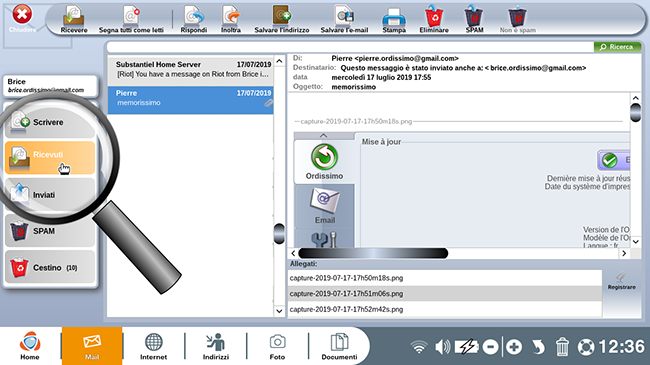Select the Mail tab in bottom bar
Viewport: 650px width, 365px height.
click(92, 346)
